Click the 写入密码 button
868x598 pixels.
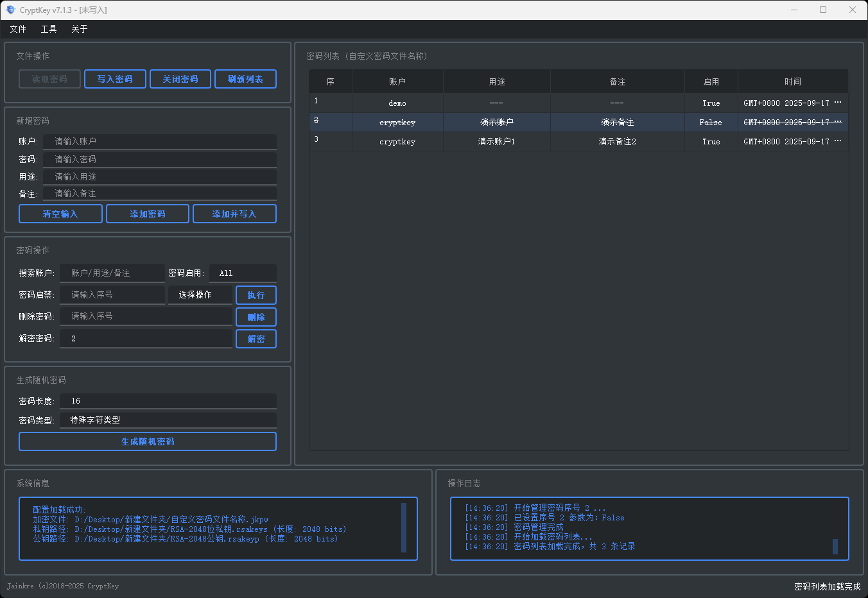115,79
